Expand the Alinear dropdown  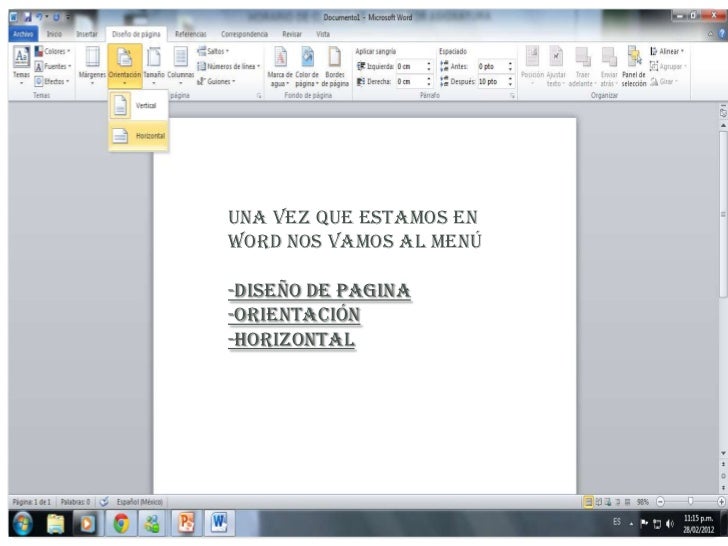[x=667, y=51]
